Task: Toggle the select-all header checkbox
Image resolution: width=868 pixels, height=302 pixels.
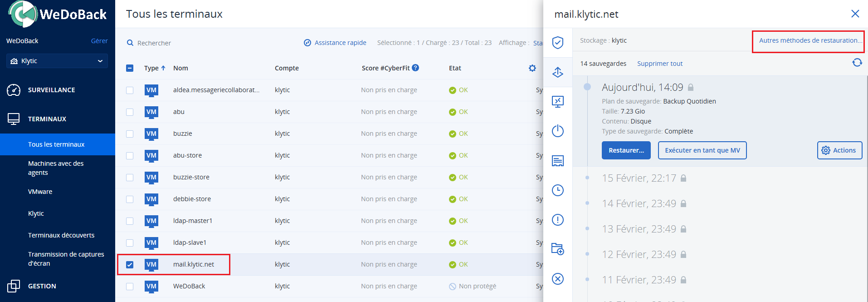Action: 130,68
